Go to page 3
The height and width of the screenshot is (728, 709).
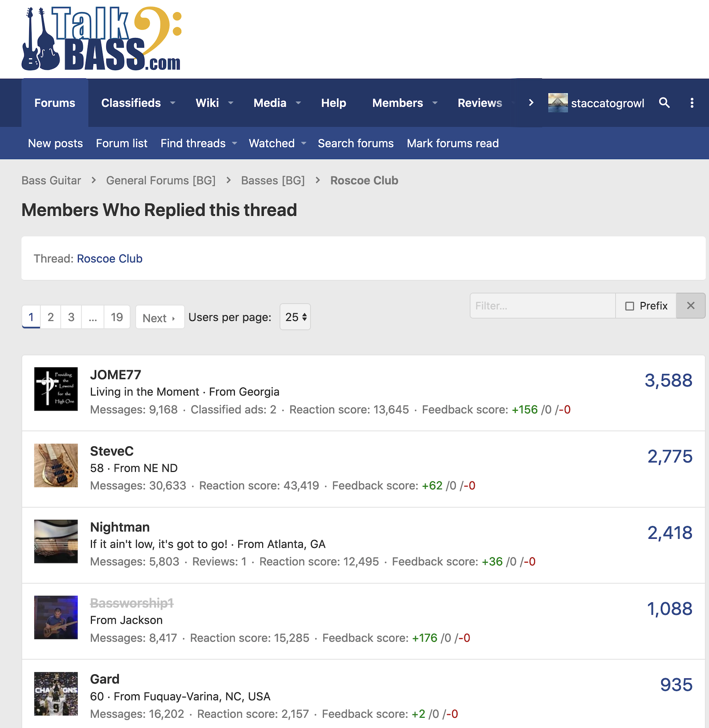pyautogui.click(x=71, y=317)
